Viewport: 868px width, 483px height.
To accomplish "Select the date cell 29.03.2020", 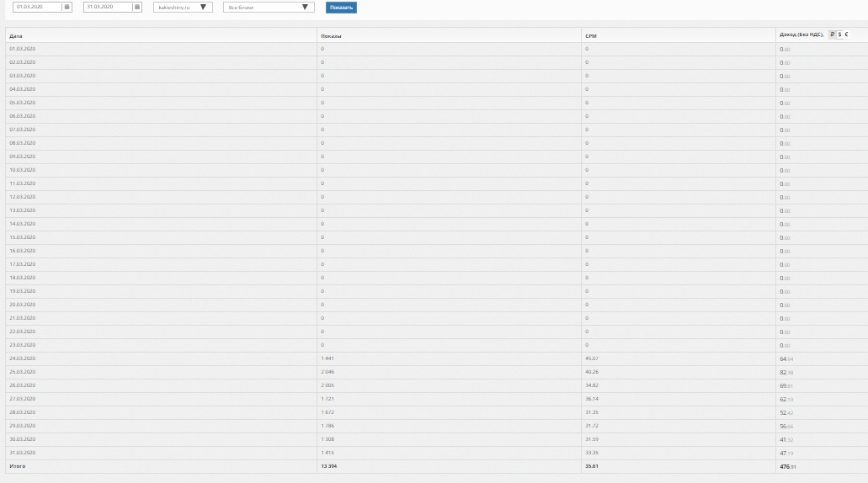I will (22, 426).
